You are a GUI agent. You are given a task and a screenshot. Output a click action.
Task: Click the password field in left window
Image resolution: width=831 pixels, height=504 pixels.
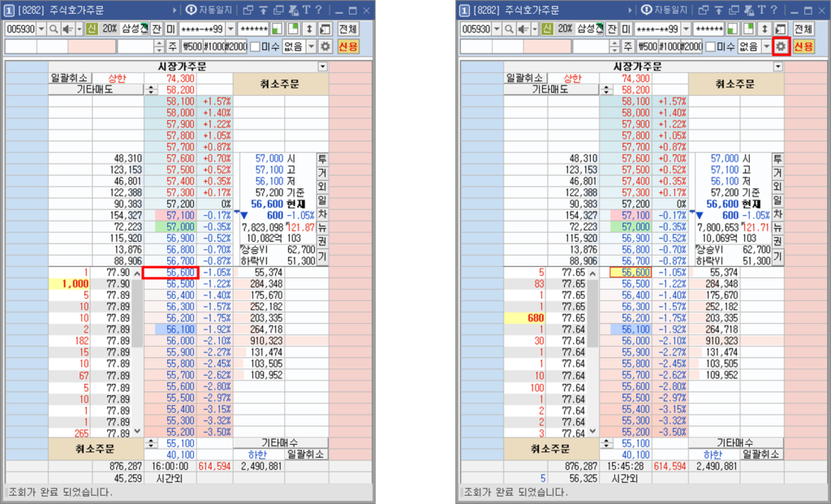point(253,29)
